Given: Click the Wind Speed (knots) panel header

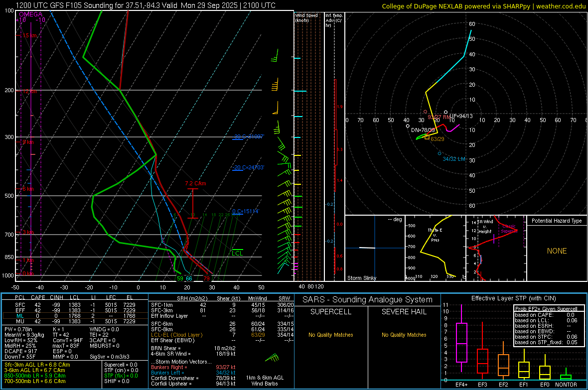Looking at the screenshot, I should pyautogui.click(x=306, y=17).
